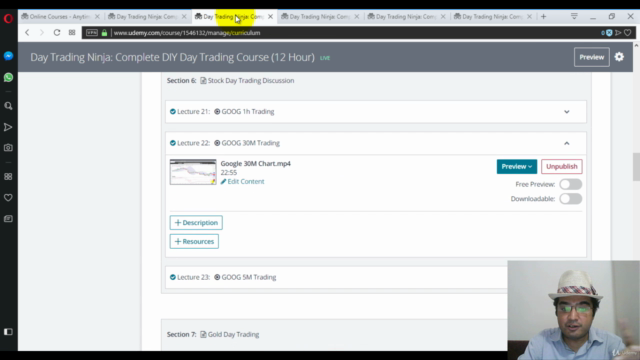
Task: Click the green padlock security icon
Action: (x=104, y=33)
